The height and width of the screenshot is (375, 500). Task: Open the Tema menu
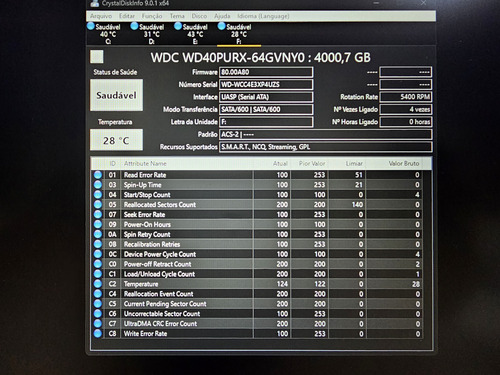[177, 16]
